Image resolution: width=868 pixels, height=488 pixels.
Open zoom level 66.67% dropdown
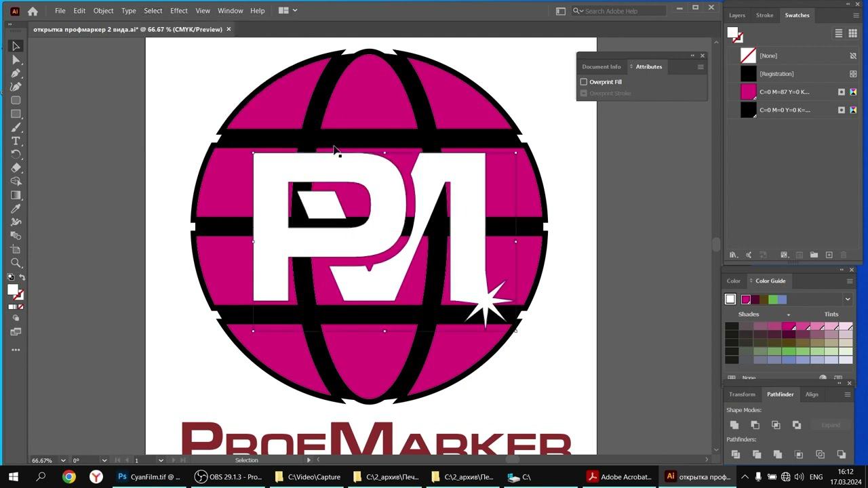(x=63, y=460)
